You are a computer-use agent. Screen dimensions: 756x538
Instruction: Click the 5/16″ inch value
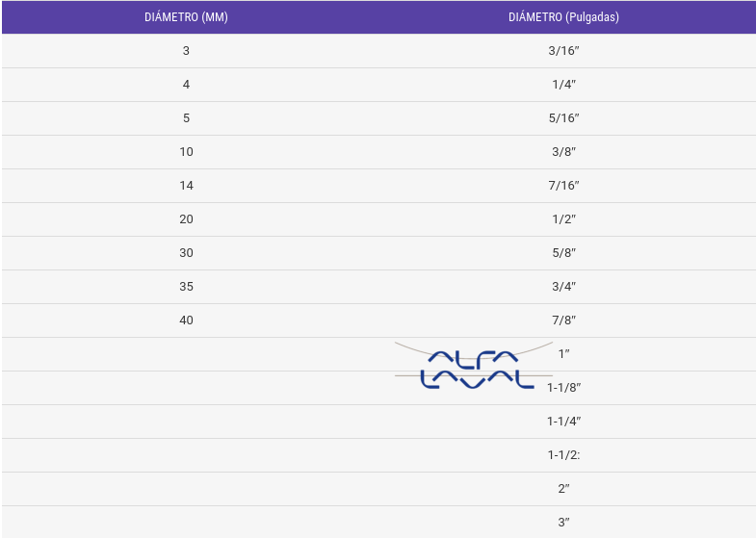click(563, 118)
